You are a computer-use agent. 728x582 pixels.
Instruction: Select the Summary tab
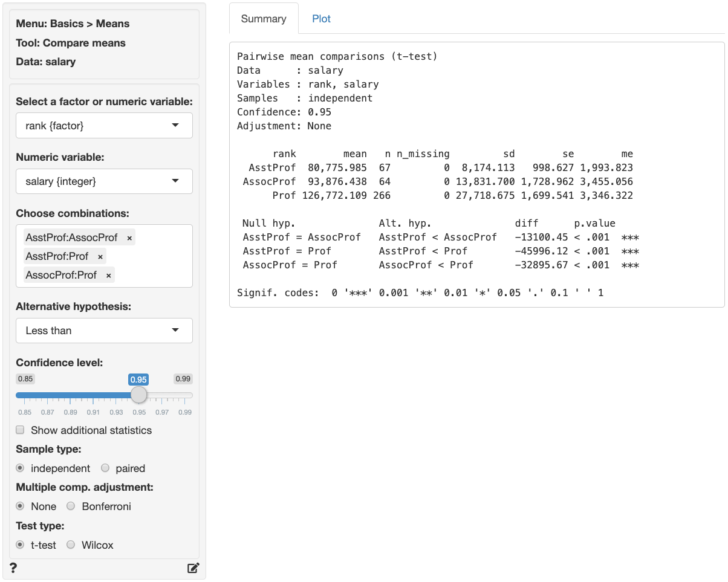[264, 19]
